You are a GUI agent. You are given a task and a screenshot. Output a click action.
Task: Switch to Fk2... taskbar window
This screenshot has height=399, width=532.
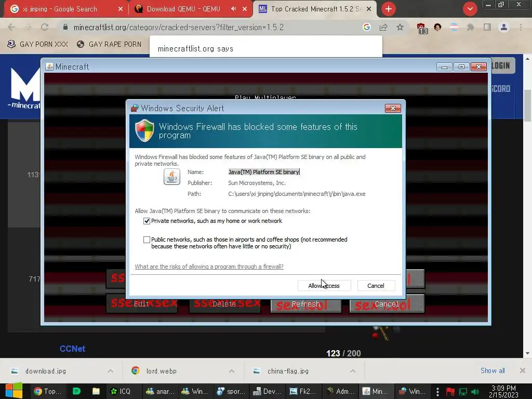click(x=303, y=391)
